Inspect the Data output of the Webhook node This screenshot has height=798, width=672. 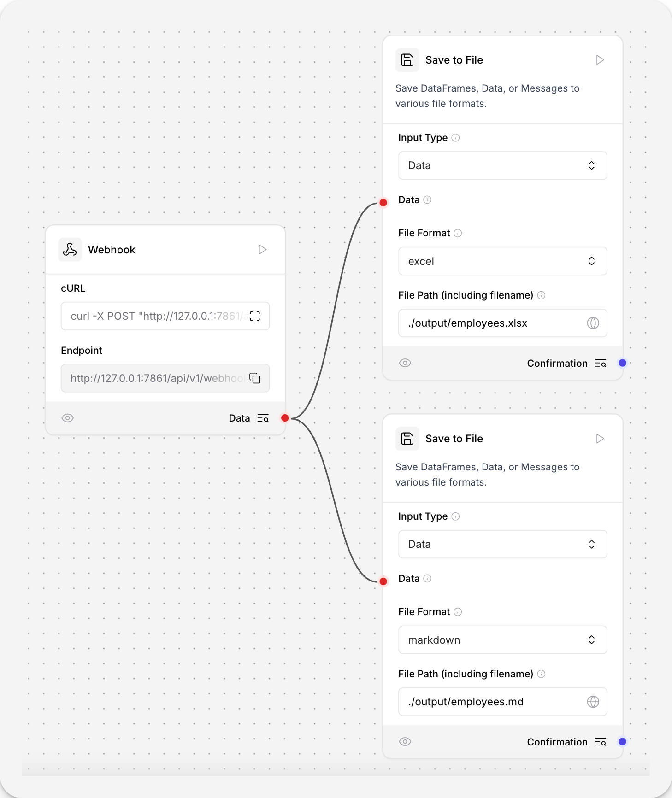[x=264, y=418]
